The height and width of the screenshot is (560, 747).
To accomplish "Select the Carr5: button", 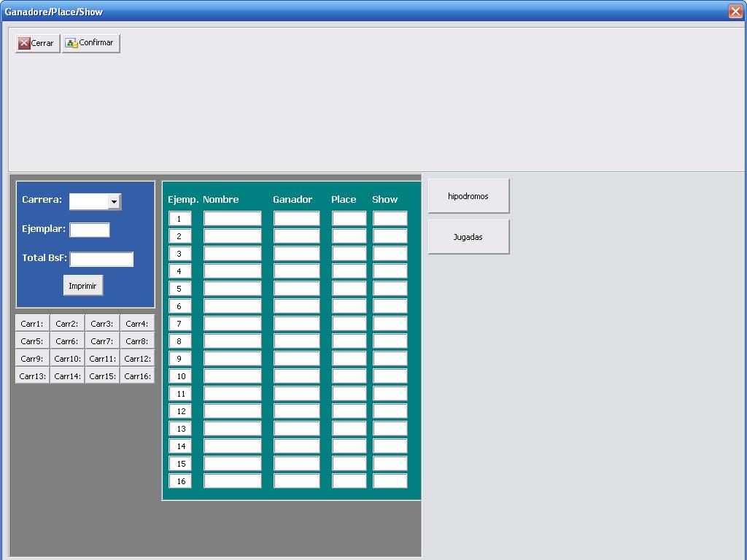I will coord(32,341).
